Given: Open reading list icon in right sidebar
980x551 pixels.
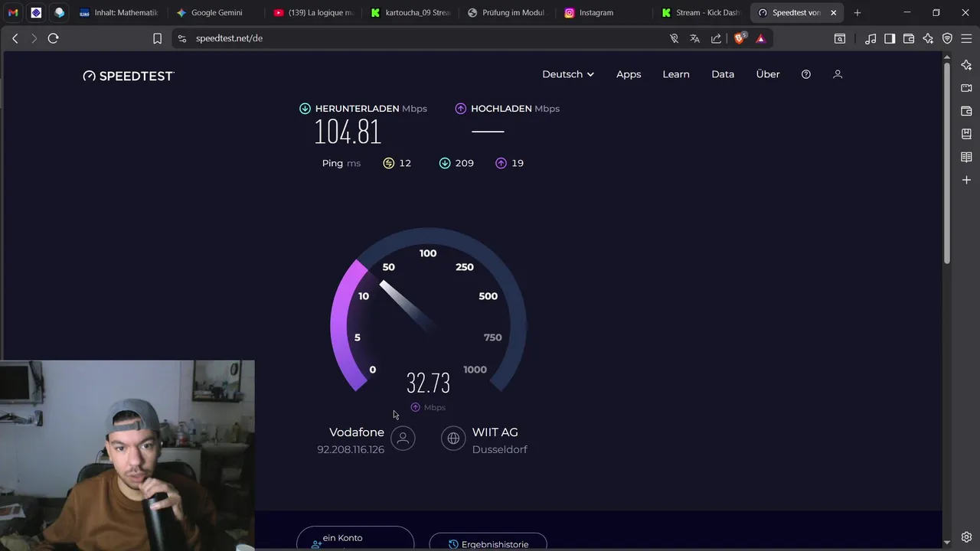Looking at the screenshot, I should coord(966,157).
